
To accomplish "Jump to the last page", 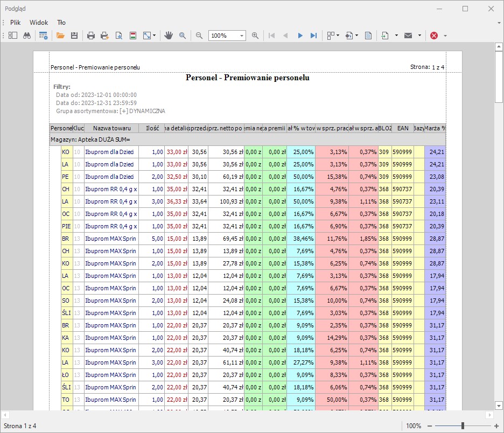I will pos(313,36).
